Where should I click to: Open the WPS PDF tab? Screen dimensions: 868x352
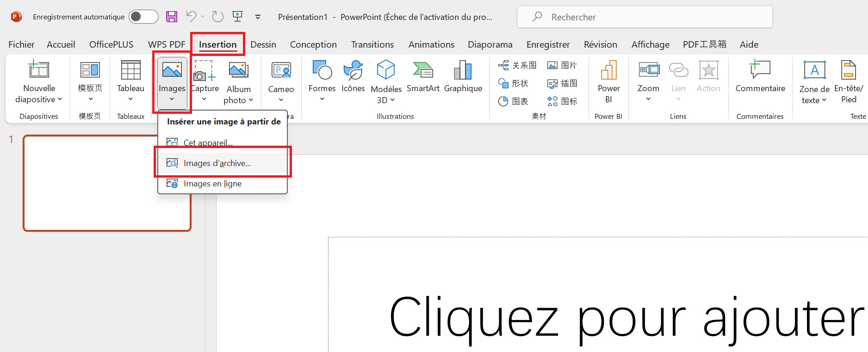[x=167, y=44]
